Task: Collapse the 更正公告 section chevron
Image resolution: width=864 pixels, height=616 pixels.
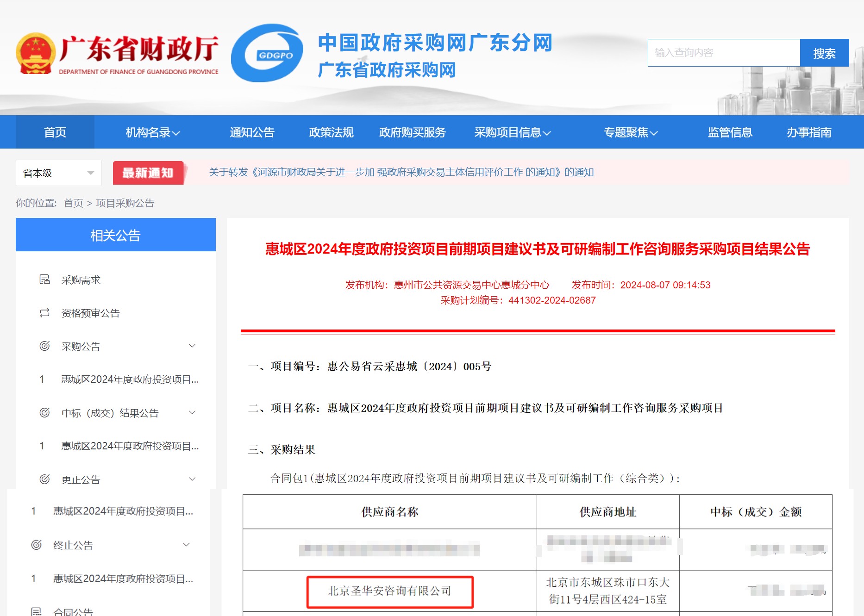Action: (192, 479)
